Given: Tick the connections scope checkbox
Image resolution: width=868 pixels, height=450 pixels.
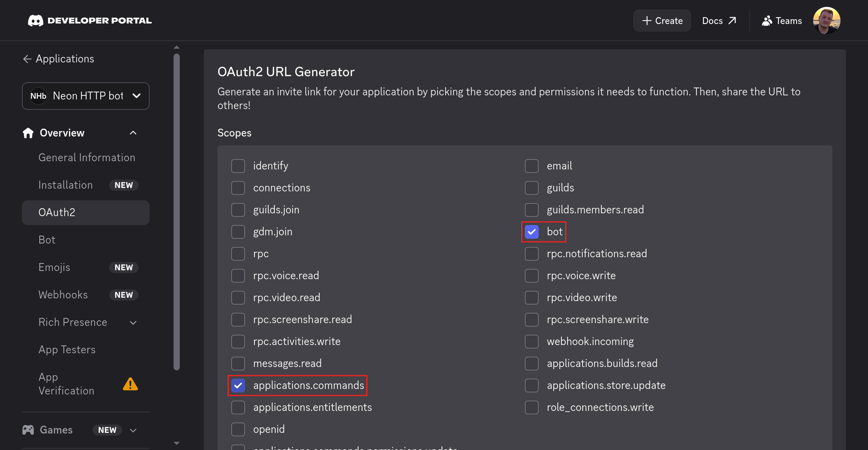Looking at the screenshot, I should pyautogui.click(x=238, y=188).
